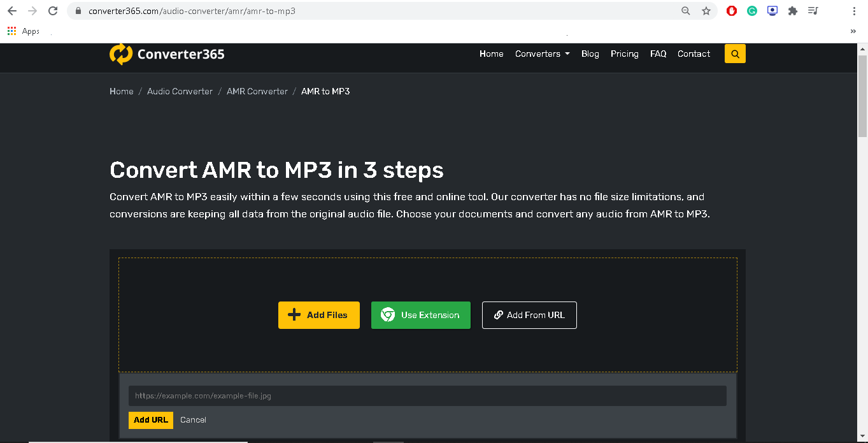
Task: Click the zoom magnifier icon in address bar
Action: (x=686, y=11)
